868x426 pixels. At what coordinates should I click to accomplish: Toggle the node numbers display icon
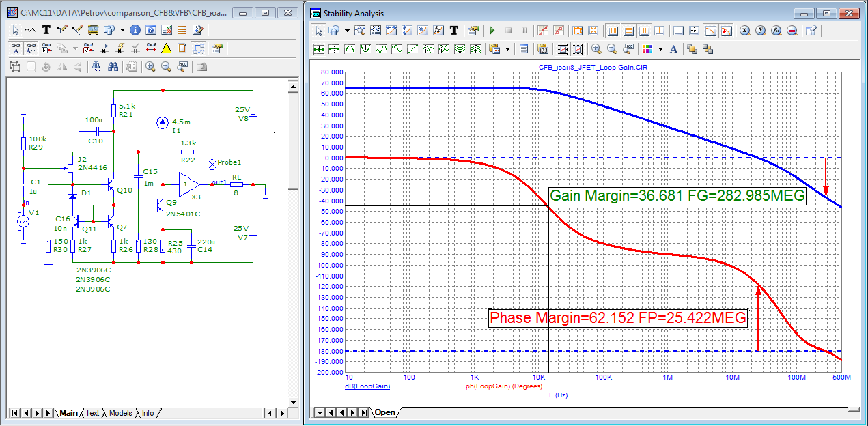click(x=47, y=48)
